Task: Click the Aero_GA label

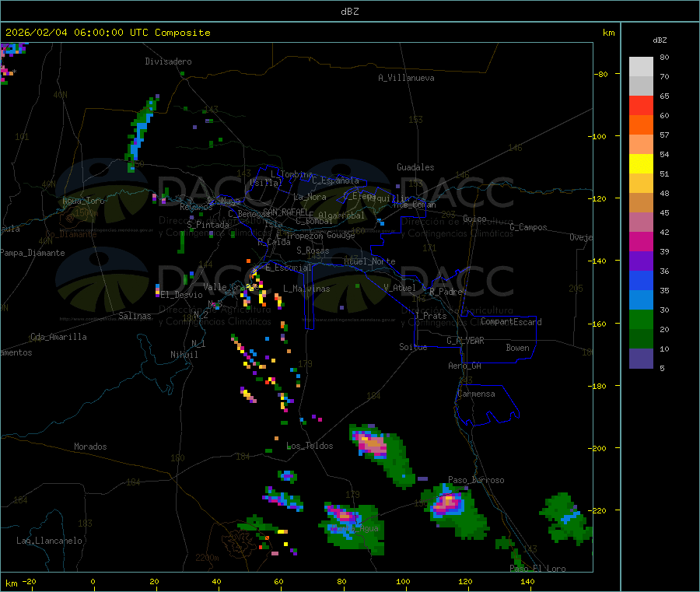Action: [x=464, y=366]
